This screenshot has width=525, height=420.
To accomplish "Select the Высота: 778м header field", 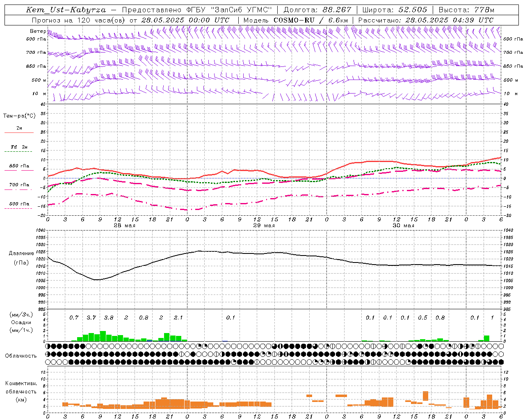I will (466, 10).
